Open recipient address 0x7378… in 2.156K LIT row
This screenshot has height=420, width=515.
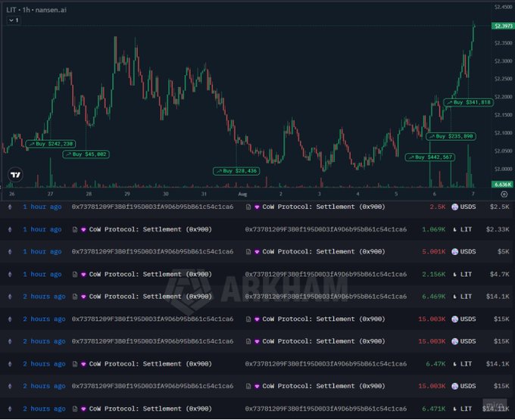[326, 274]
